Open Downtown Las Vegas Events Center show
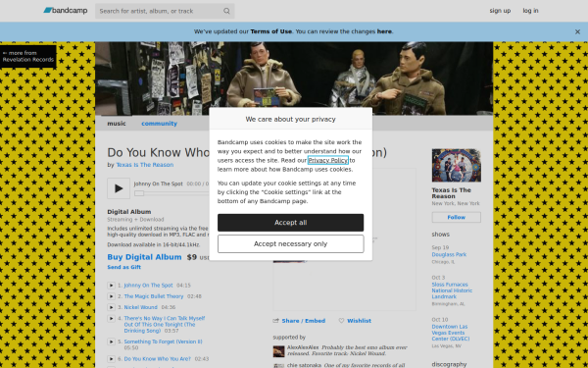The width and height of the screenshot is (588, 368). 451,333
